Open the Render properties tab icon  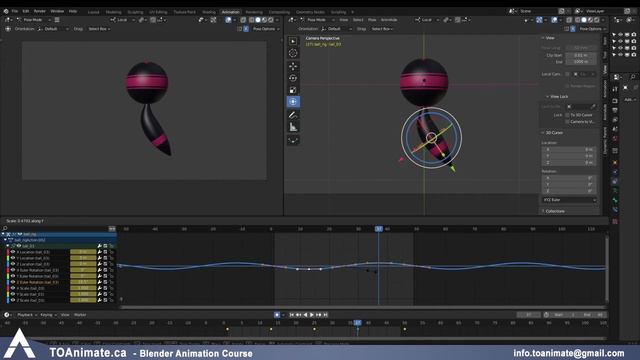pos(616,100)
